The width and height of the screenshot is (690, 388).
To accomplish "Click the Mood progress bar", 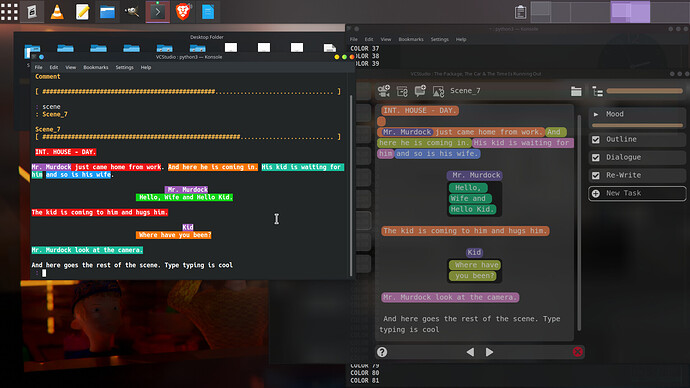I will [637, 126].
